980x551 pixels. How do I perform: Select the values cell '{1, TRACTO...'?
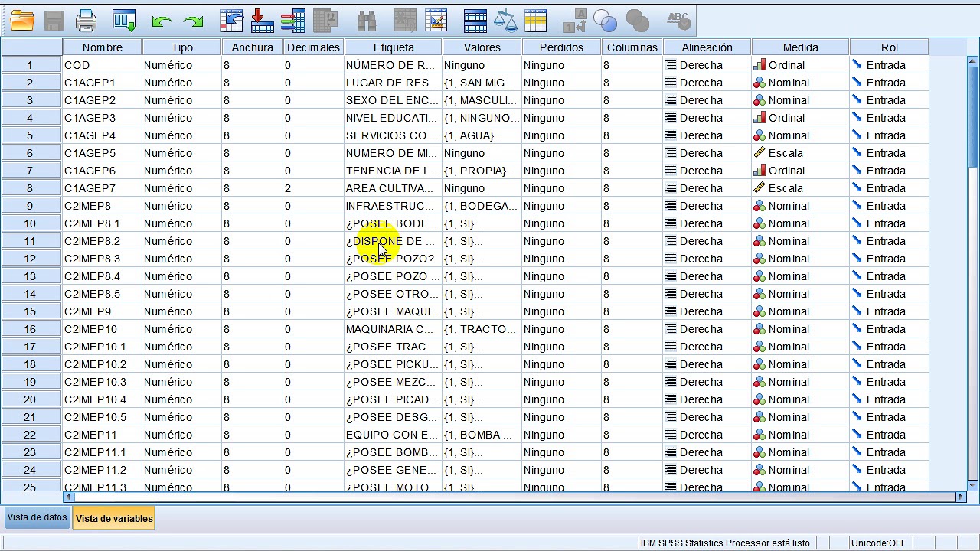(x=482, y=329)
